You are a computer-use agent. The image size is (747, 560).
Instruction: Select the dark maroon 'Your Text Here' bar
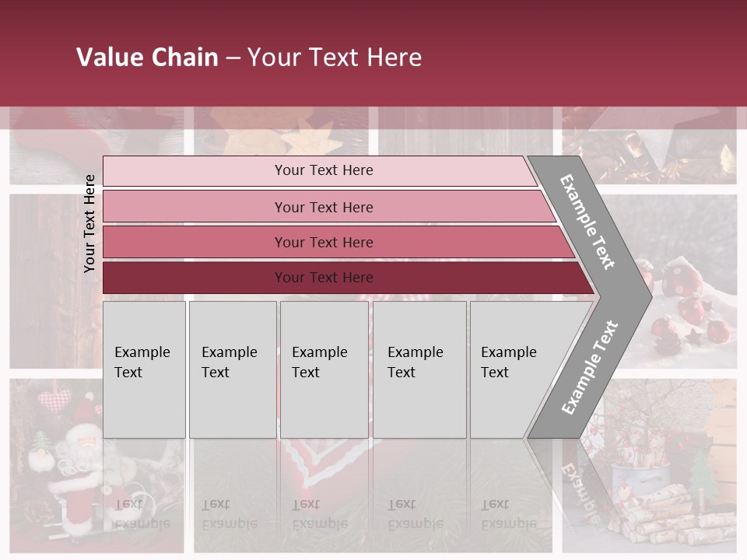click(x=323, y=278)
